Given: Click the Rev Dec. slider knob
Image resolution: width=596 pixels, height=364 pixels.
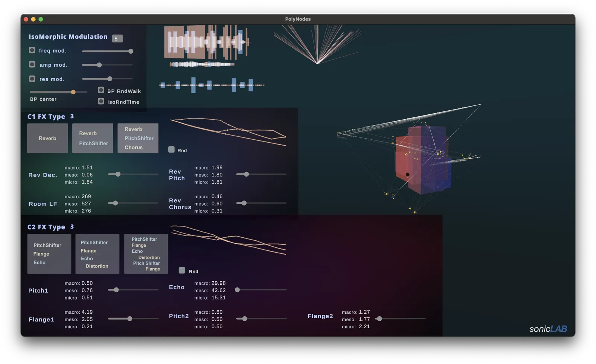Looking at the screenshot, I should coord(118,174).
